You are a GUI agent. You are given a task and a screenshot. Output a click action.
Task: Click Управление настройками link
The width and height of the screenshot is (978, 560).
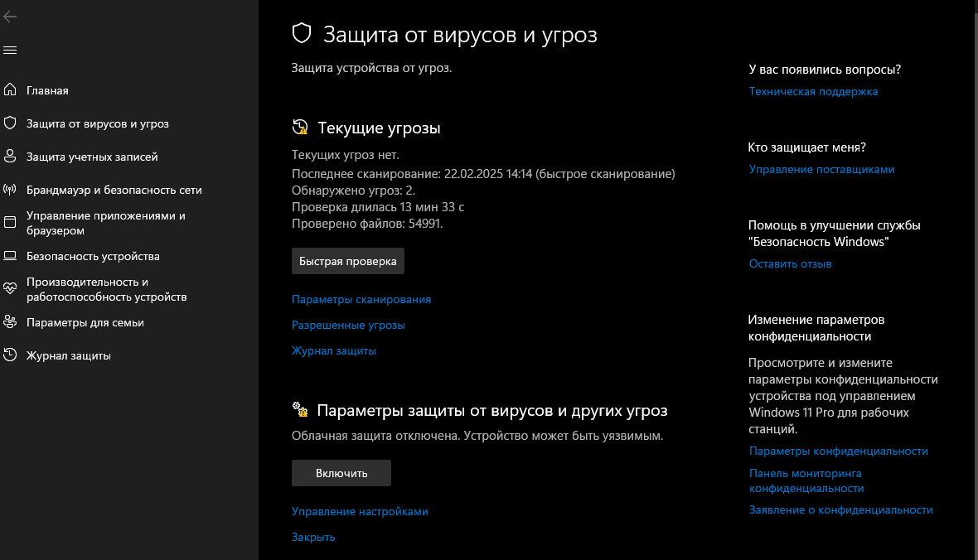360,511
